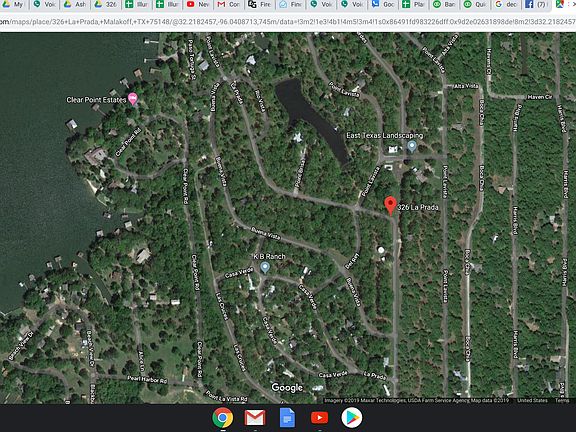Open the 'My' Google Drive tab
This screenshot has height=432, width=576.
click(12, 5)
